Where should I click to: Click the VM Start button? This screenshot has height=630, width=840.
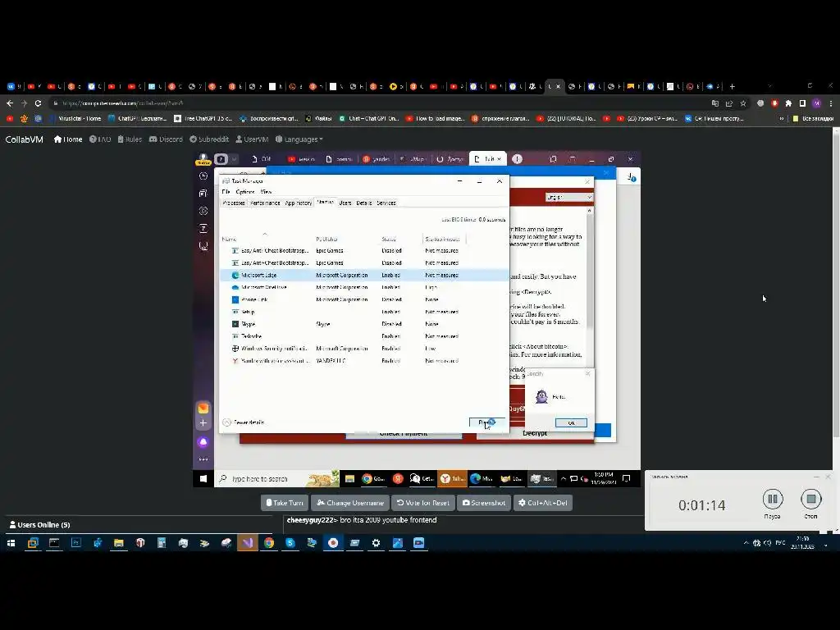click(x=203, y=479)
